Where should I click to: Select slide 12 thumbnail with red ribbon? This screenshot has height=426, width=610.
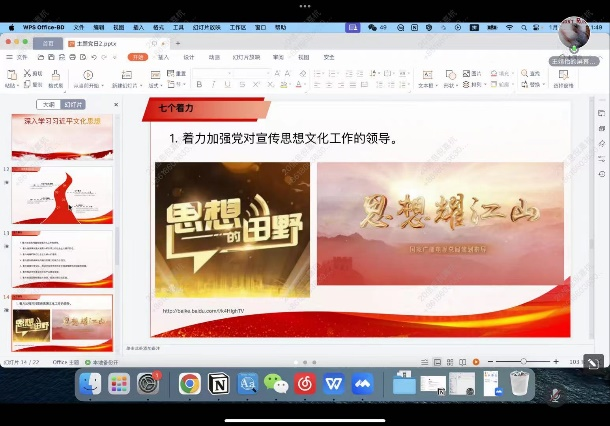click(x=62, y=194)
